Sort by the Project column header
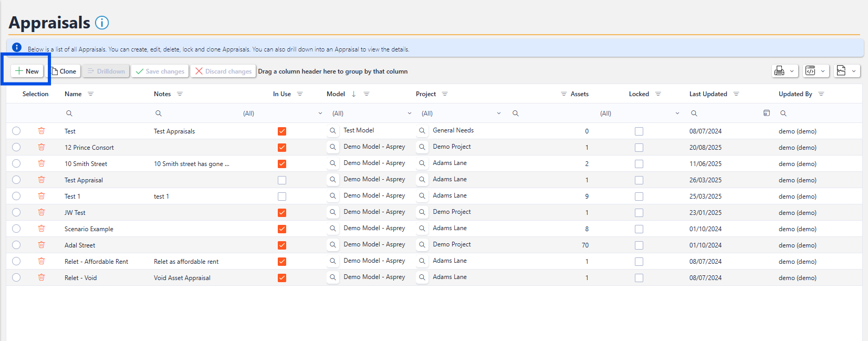The image size is (868, 341). [x=426, y=94]
